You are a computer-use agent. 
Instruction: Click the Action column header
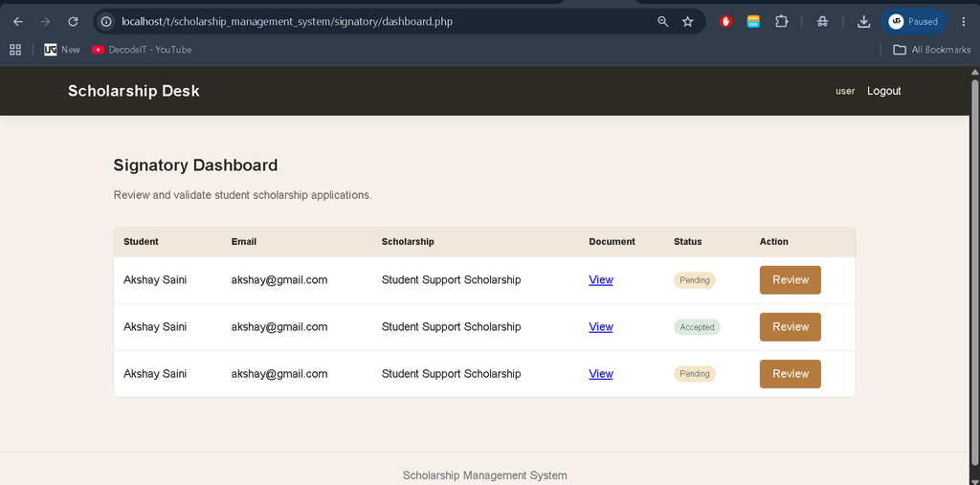tap(773, 242)
